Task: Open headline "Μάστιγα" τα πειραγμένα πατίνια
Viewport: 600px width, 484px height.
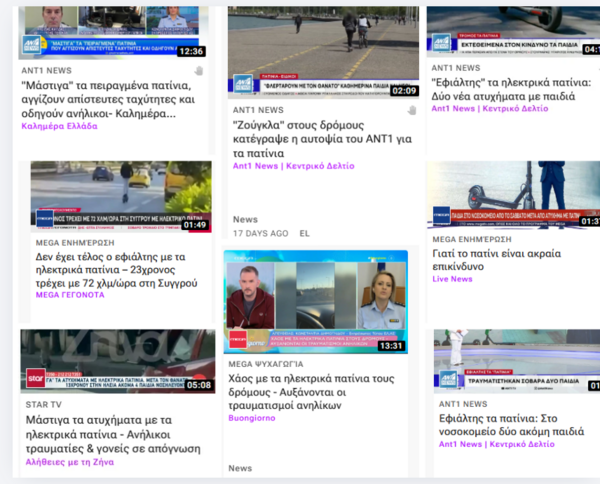Action: point(108,99)
